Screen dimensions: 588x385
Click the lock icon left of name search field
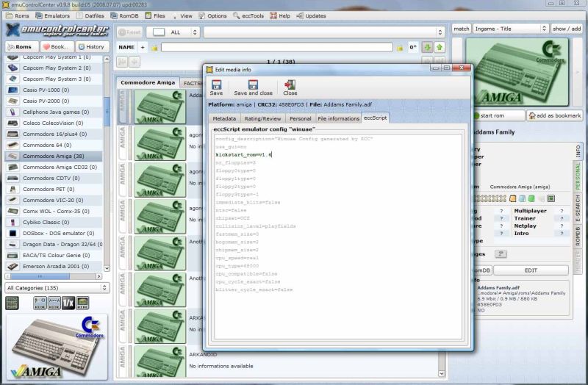pyautogui.click(x=154, y=48)
